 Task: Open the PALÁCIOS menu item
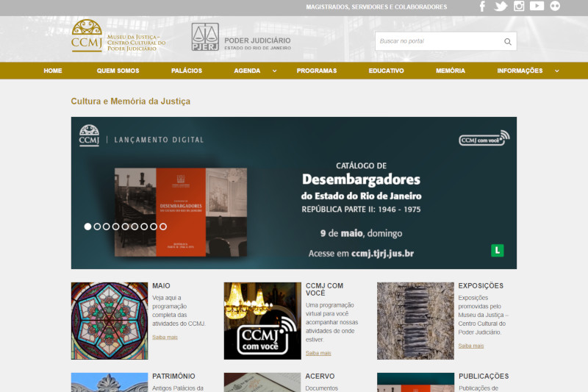tap(187, 71)
